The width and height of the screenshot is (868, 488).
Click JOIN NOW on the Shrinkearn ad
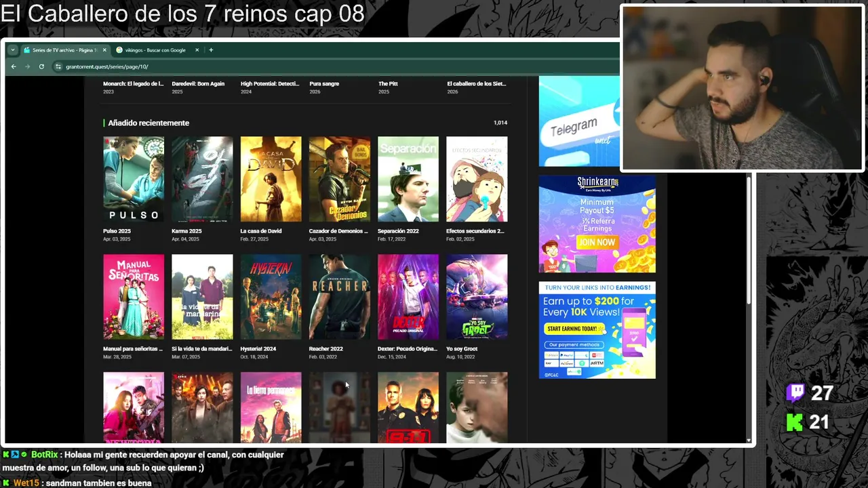[x=597, y=242]
